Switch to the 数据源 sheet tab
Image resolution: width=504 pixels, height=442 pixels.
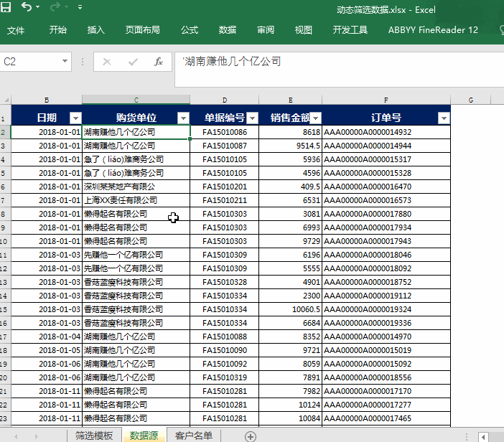[x=144, y=436]
